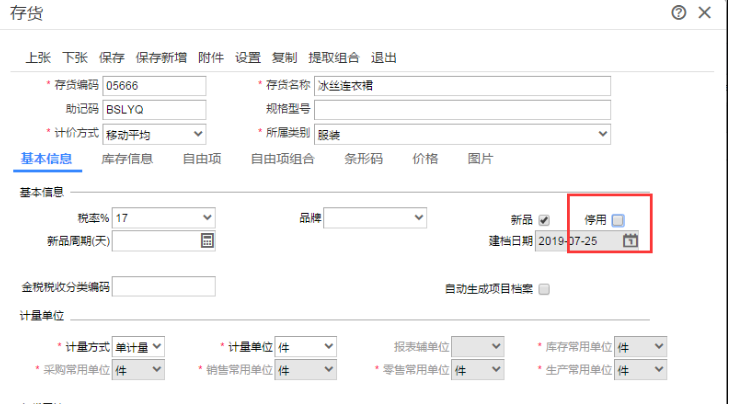The height and width of the screenshot is (404, 731).
Task: Close the 存货 dialog window
Action: coord(705,13)
